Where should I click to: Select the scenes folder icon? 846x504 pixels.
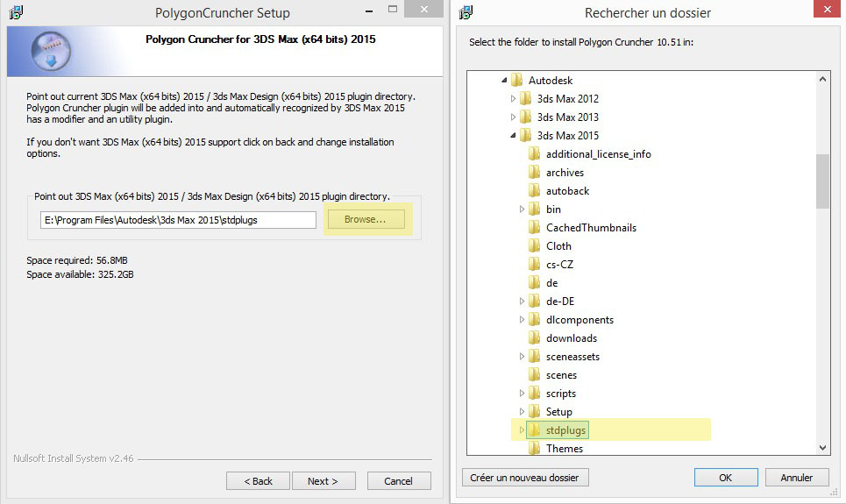point(534,375)
